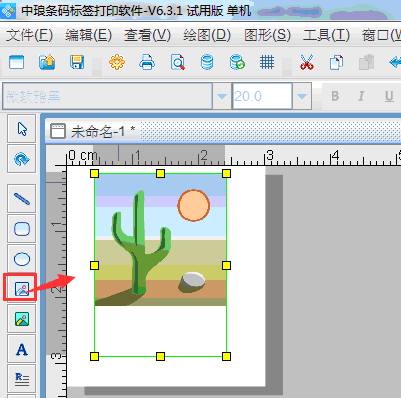Select the vector image insert tool
This screenshot has height=398, width=401.
click(x=22, y=289)
